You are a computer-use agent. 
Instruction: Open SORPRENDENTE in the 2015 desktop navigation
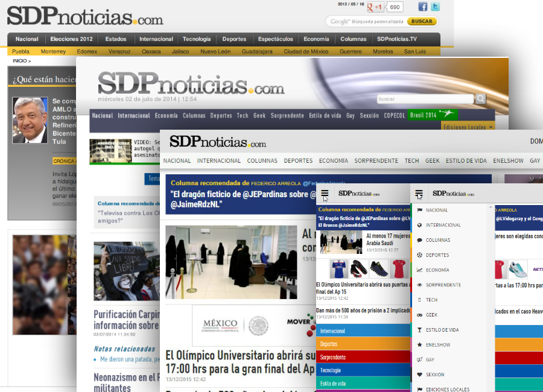click(x=376, y=160)
